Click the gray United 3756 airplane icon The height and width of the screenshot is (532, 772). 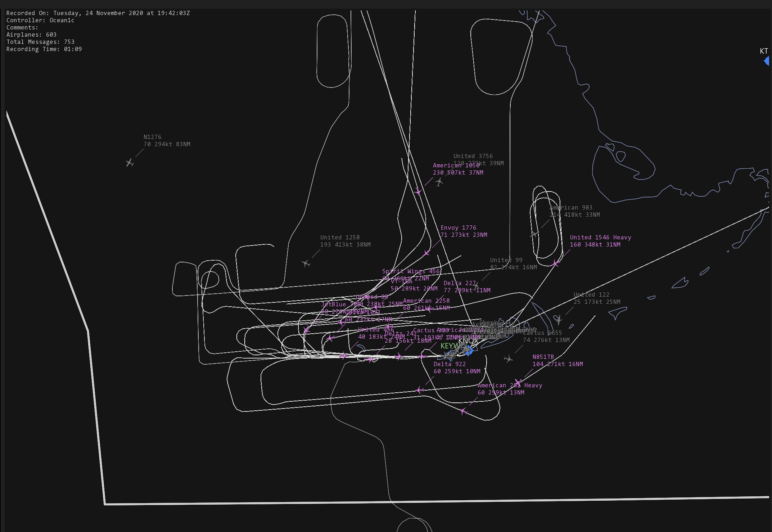[439, 182]
